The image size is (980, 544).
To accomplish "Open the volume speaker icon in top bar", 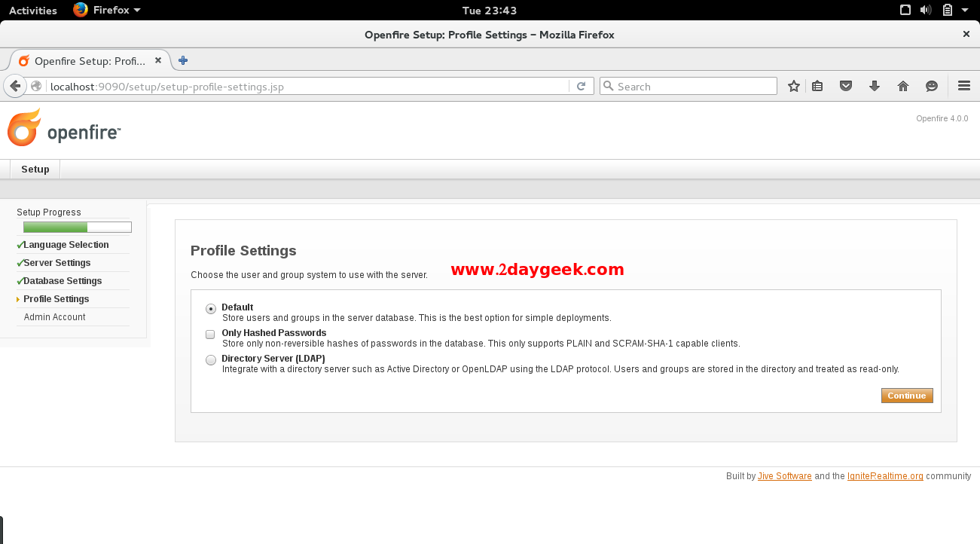I will [x=926, y=10].
